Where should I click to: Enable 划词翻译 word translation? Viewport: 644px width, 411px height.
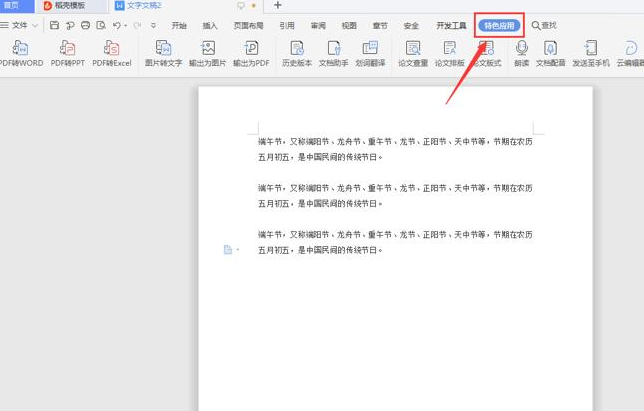[370, 54]
